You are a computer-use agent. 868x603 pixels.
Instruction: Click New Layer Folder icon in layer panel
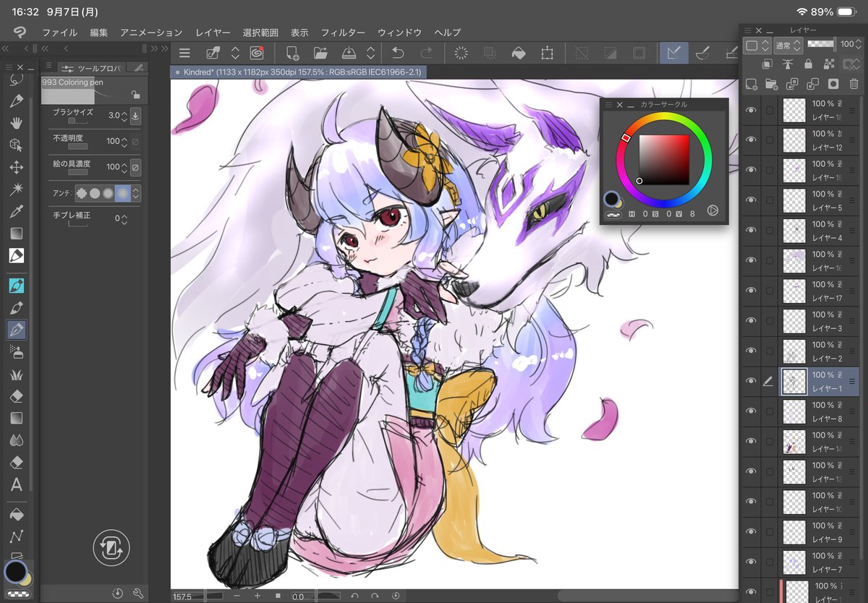tap(771, 84)
